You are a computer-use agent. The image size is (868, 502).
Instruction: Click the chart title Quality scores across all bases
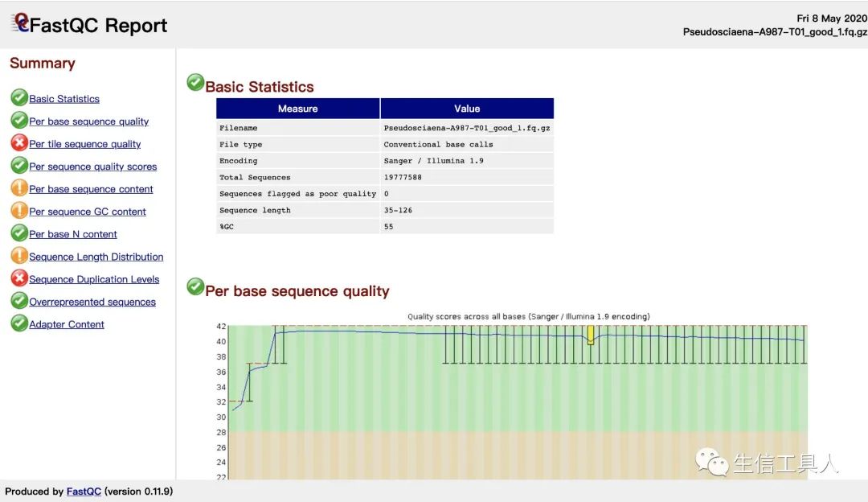(529, 317)
